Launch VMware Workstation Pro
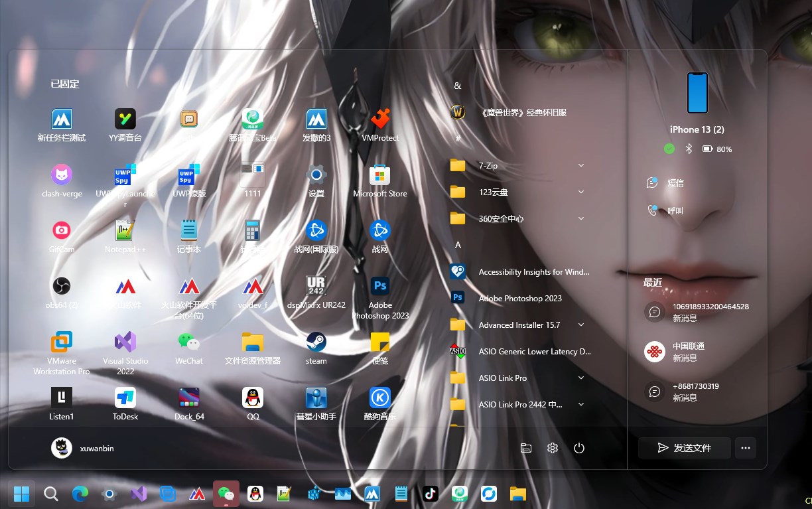The image size is (812, 509). tap(62, 354)
